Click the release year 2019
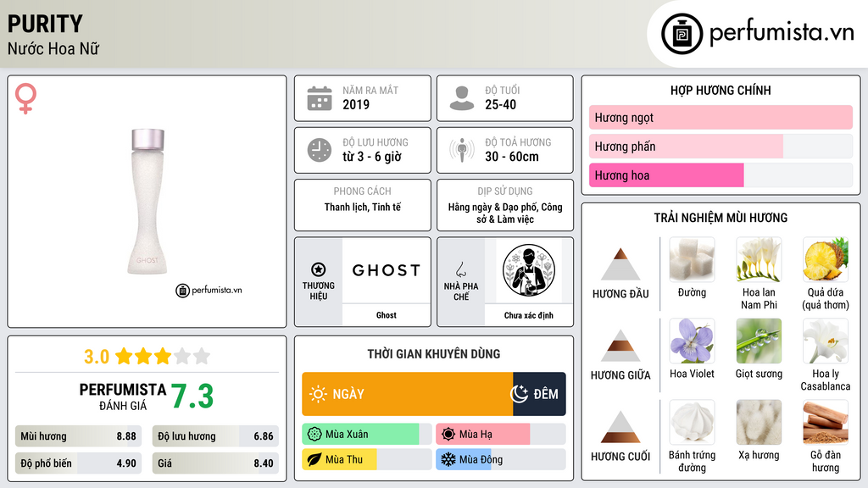Viewport: 868px width, 488px height. pyautogui.click(x=356, y=104)
